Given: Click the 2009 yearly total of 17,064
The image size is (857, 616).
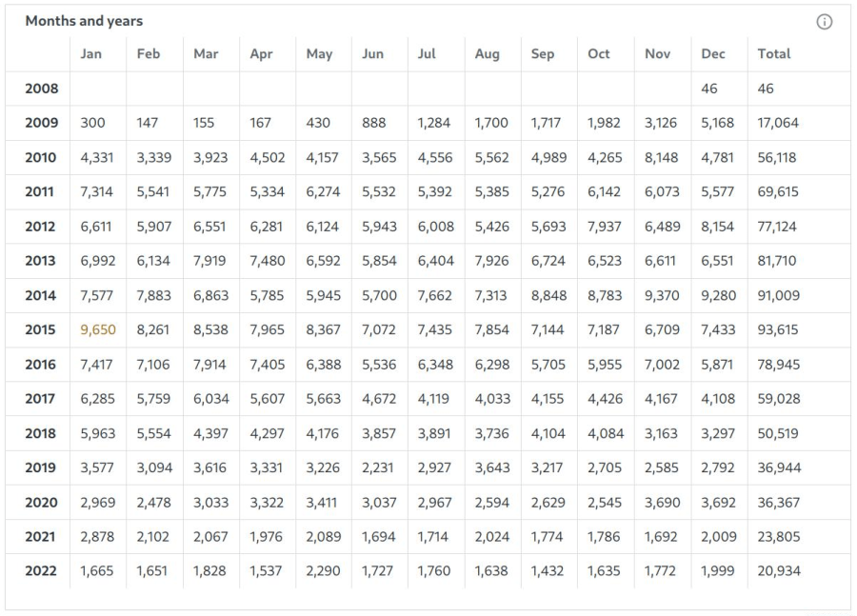Looking at the screenshot, I should [776, 123].
